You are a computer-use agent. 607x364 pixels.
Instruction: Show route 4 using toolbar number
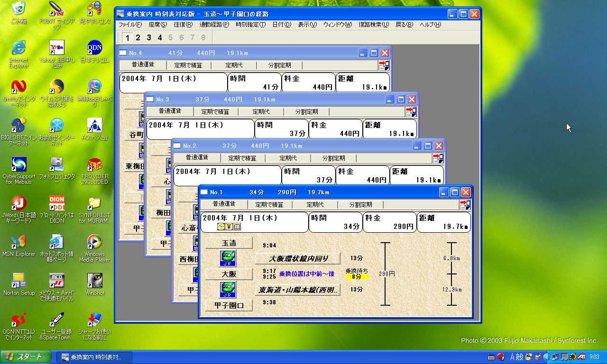tap(160, 38)
